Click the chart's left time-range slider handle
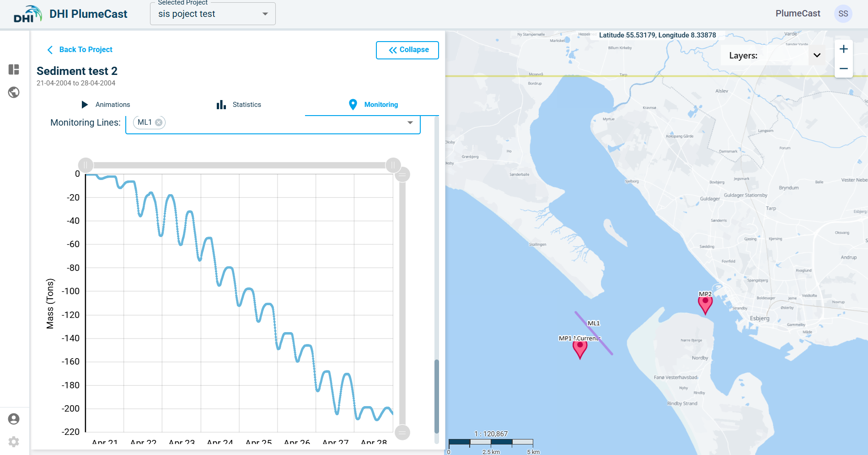Viewport: 868px width, 455px height. click(x=86, y=165)
